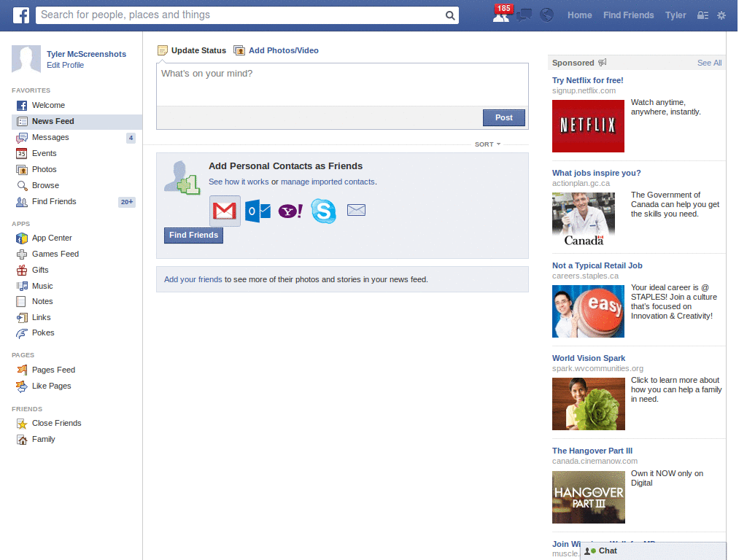Click Add your friends link

pos(193,279)
